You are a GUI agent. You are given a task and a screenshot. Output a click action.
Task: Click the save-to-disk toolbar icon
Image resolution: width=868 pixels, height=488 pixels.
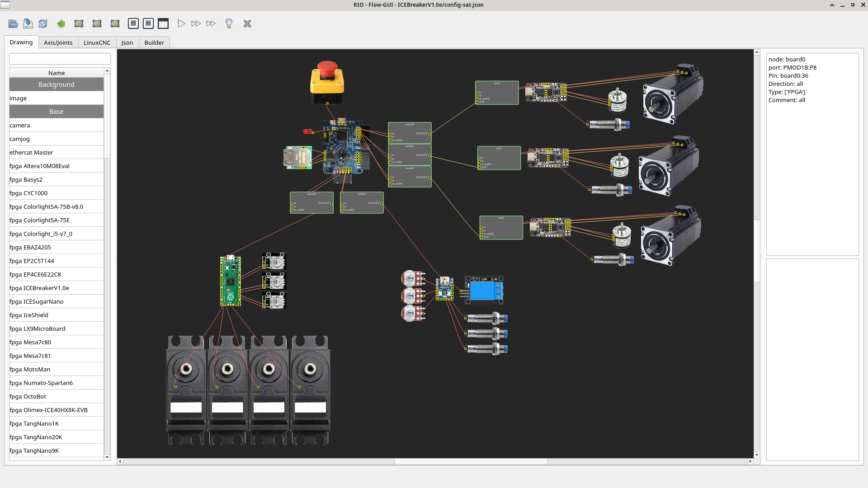pyautogui.click(x=28, y=23)
